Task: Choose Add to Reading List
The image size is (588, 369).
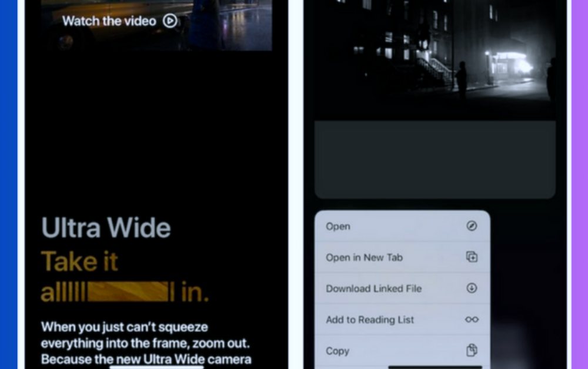Action: 370,320
